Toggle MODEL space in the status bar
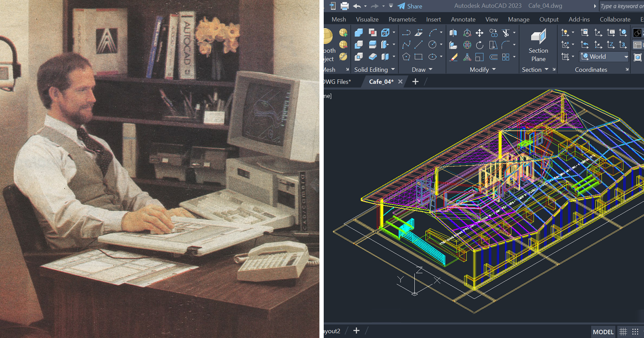The image size is (644, 338). tap(603, 332)
